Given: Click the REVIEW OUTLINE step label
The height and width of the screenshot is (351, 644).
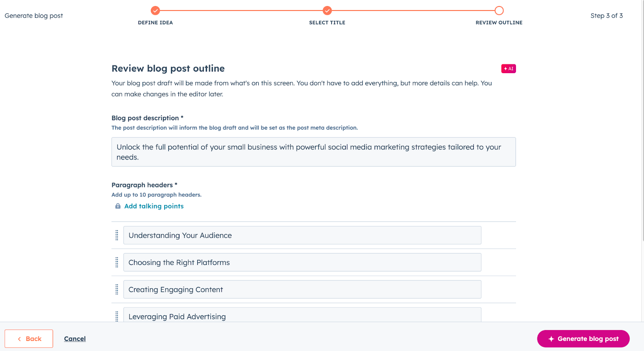Looking at the screenshot, I should [x=499, y=23].
